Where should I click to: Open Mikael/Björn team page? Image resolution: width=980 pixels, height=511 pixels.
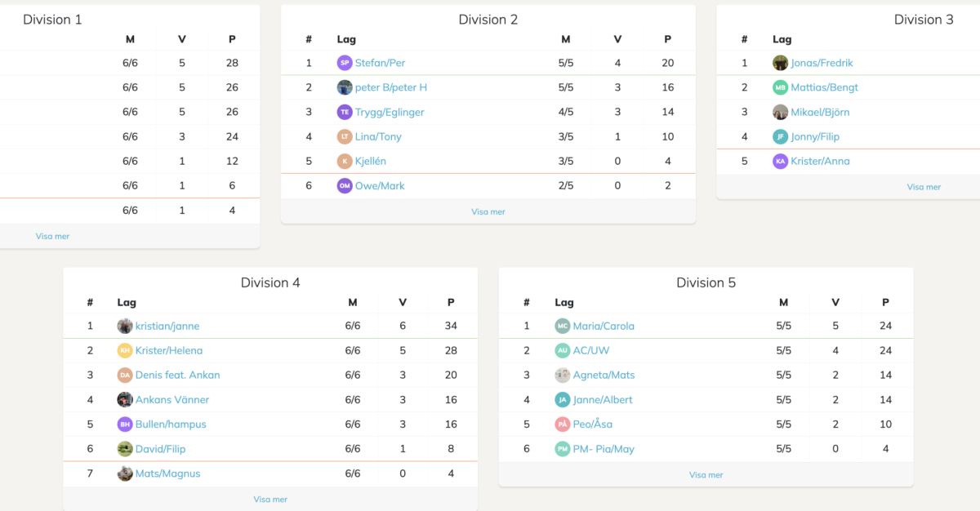820,112
